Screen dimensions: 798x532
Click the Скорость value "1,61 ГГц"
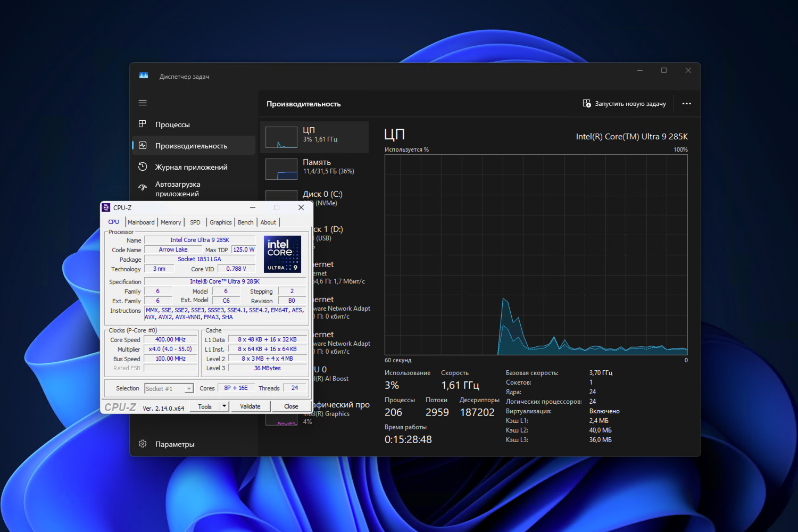tap(460, 385)
